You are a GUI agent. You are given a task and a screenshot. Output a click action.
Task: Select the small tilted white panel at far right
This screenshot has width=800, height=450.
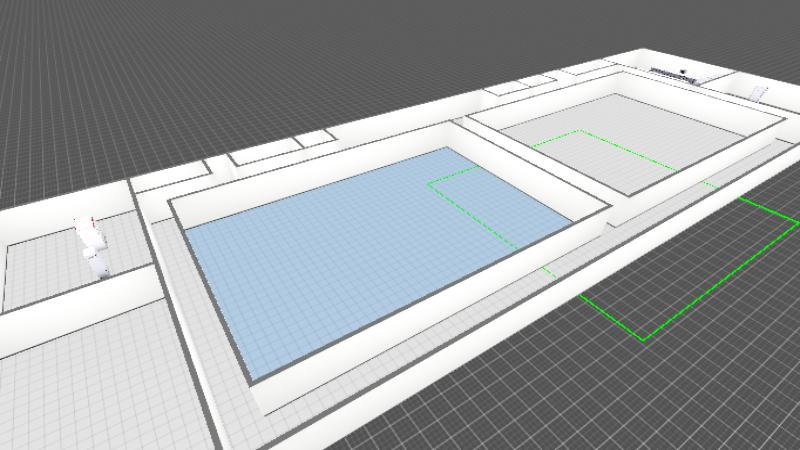[x=757, y=92]
